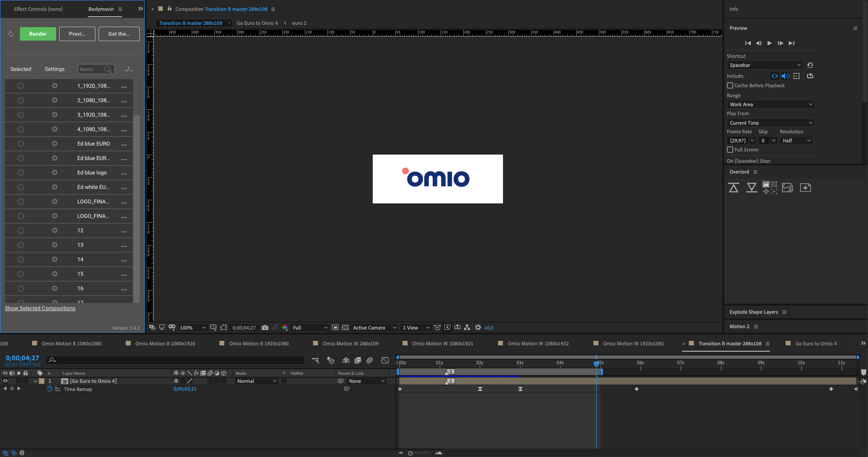Open the Bodymovin panel menu
The image size is (868, 457).
click(120, 9)
